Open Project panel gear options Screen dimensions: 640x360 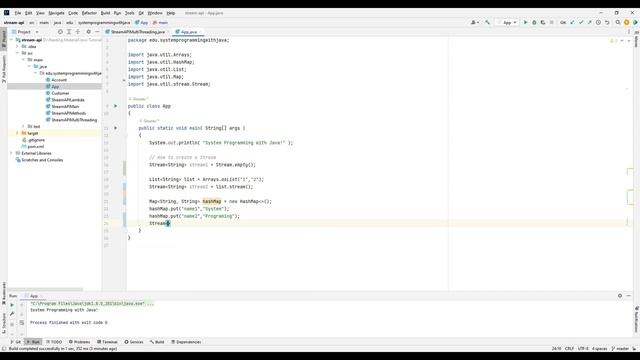pyautogui.click(x=89, y=32)
